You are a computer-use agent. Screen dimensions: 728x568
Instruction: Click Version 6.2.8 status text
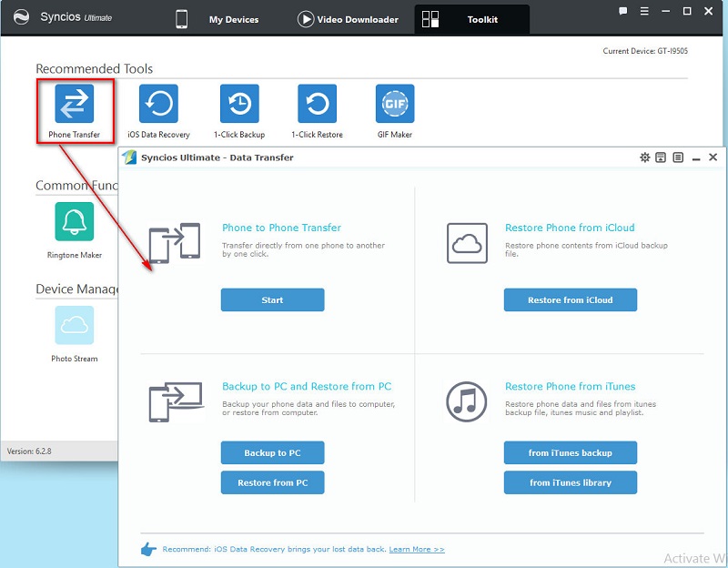(29, 451)
